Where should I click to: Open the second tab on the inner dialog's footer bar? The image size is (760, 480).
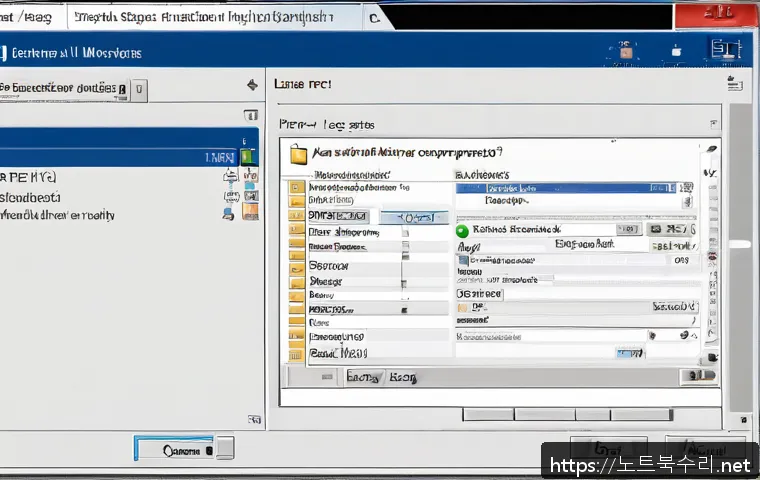pos(402,377)
